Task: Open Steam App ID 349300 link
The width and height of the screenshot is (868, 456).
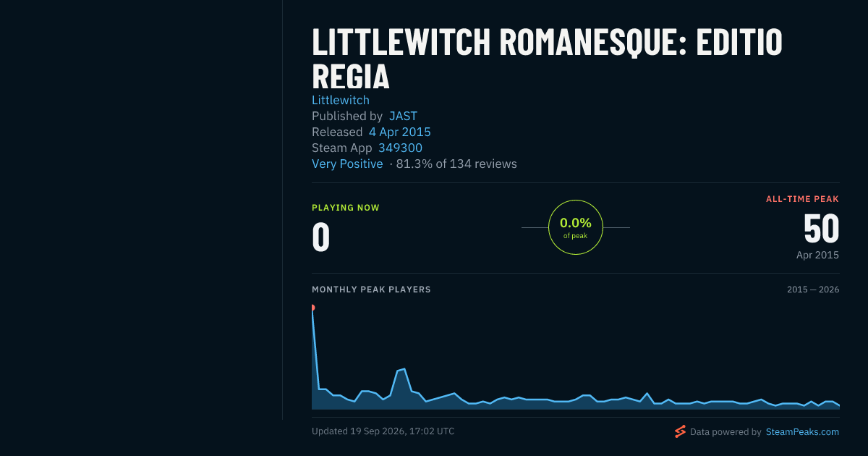Action: (400, 148)
